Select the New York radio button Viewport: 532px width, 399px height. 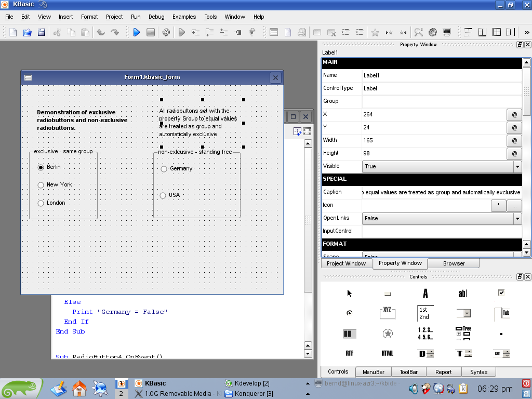[x=41, y=185]
